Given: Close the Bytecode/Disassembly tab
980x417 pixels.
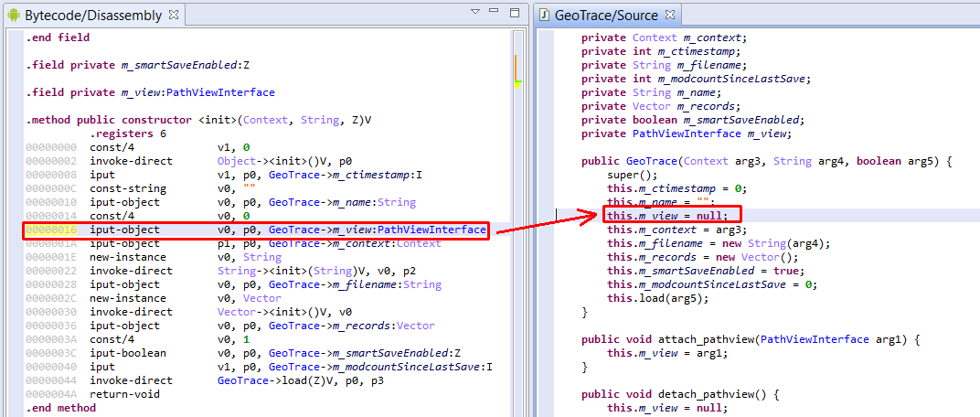Looking at the screenshot, I should coord(174,13).
